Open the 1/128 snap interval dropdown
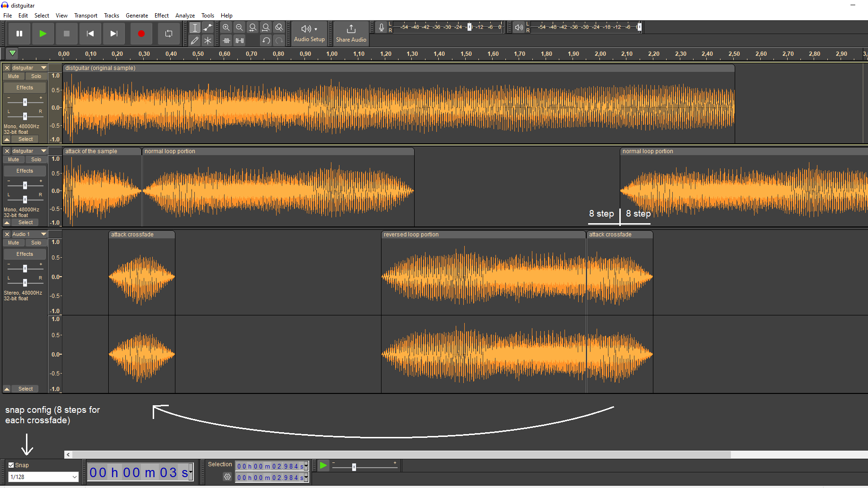Image resolution: width=868 pixels, height=488 pixels. pyautogui.click(x=43, y=477)
